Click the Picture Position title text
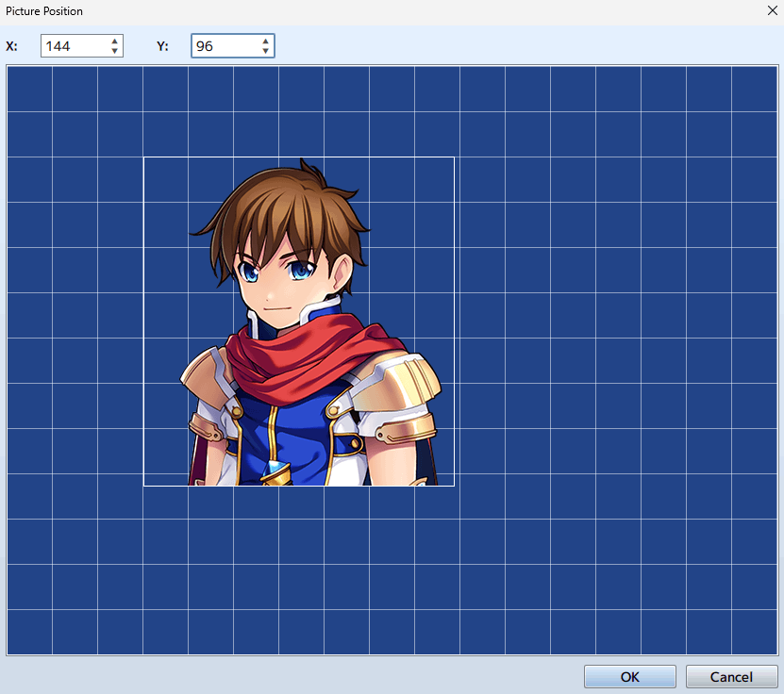Viewport: 784px width, 694px height. 44,11
